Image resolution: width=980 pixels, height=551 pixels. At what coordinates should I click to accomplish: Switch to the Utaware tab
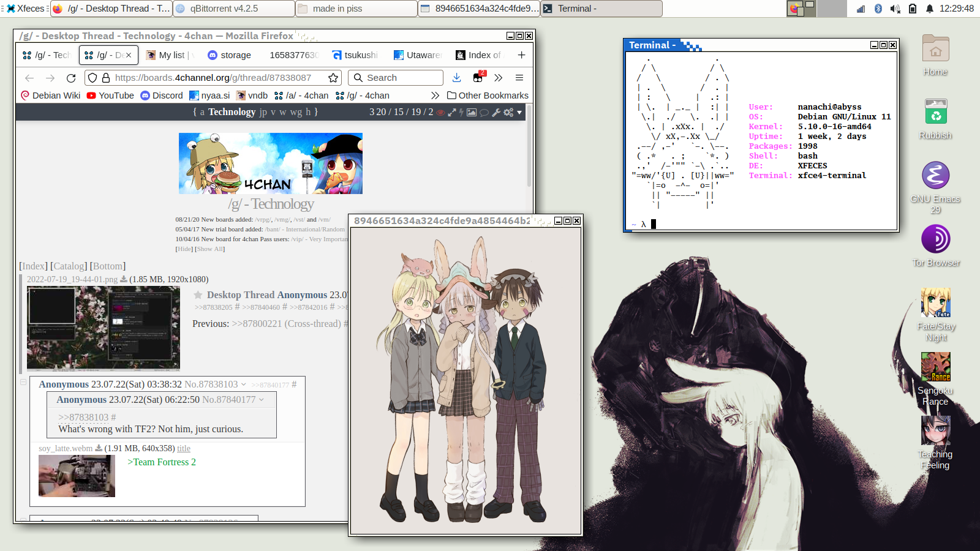pos(417,55)
